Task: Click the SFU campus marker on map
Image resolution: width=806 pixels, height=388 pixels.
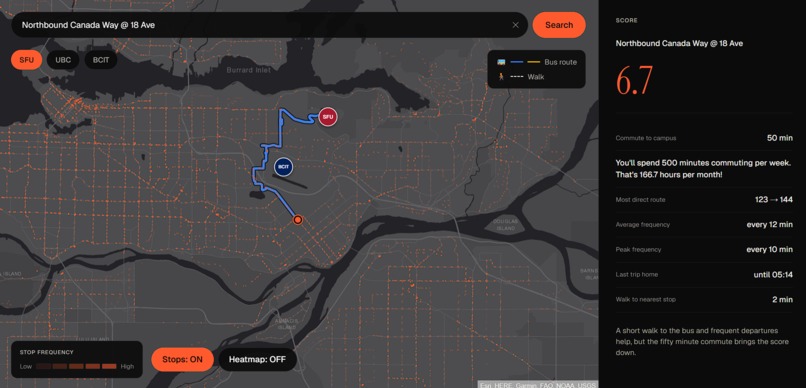Action: click(327, 117)
